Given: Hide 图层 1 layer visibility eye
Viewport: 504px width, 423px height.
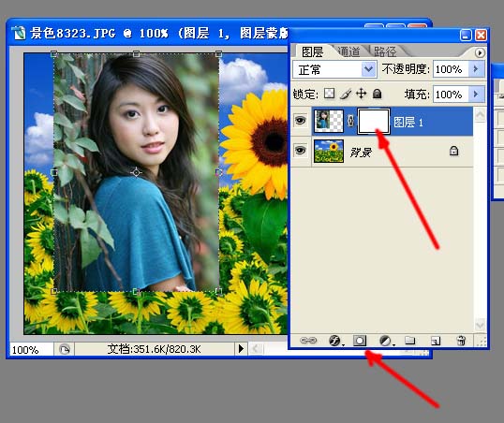Looking at the screenshot, I should coord(301,121).
